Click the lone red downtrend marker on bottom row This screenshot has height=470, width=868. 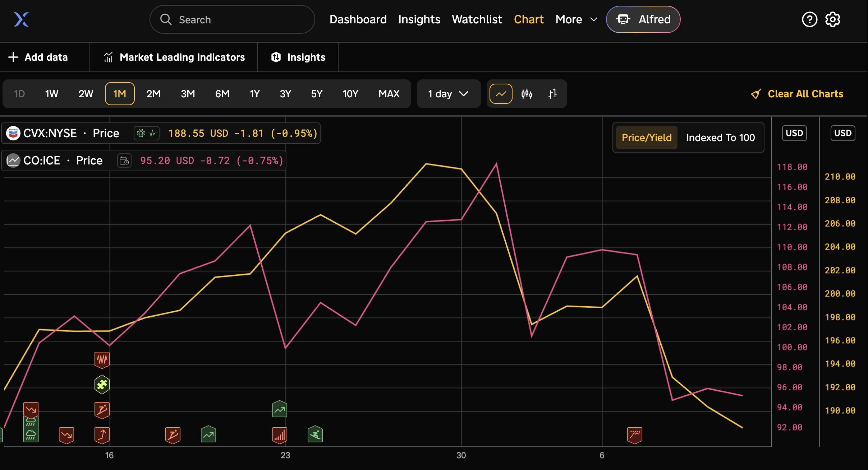coord(66,435)
